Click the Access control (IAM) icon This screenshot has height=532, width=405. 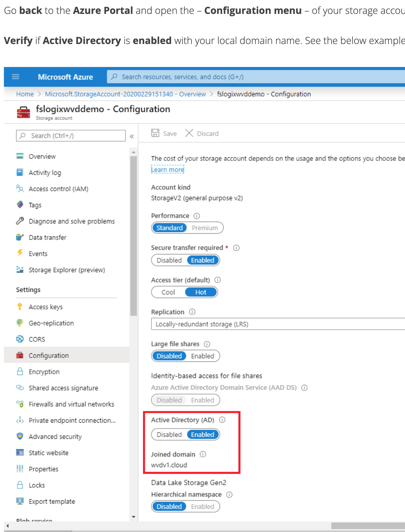click(x=20, y=188)
